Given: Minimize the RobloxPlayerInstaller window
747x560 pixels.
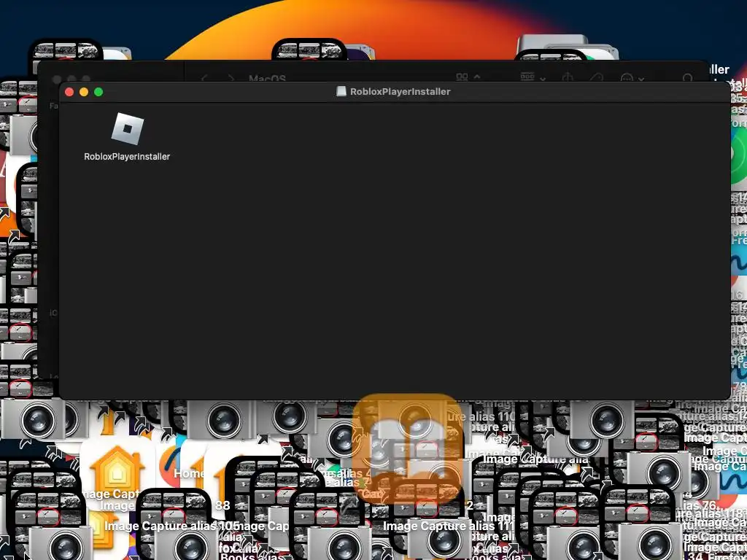Looking at the screenshot, I should (84, 92).
